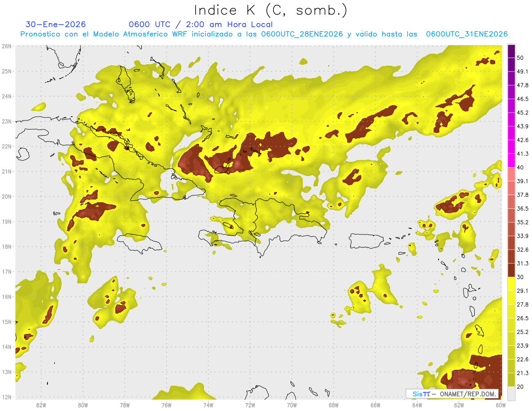Image resolution: width=532 pixels, height=411 pixels.
Task: Click the '26.5' colorbar label
Action: point(523,318)
